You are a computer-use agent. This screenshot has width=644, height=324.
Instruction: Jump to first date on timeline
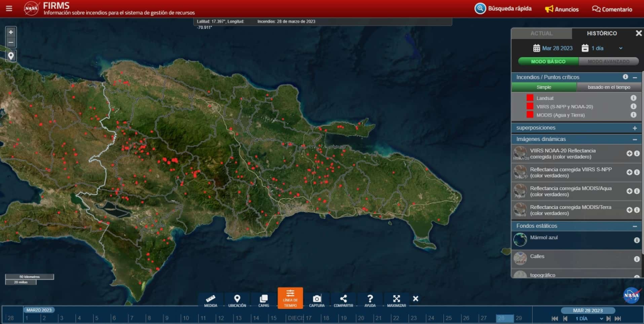555,319
